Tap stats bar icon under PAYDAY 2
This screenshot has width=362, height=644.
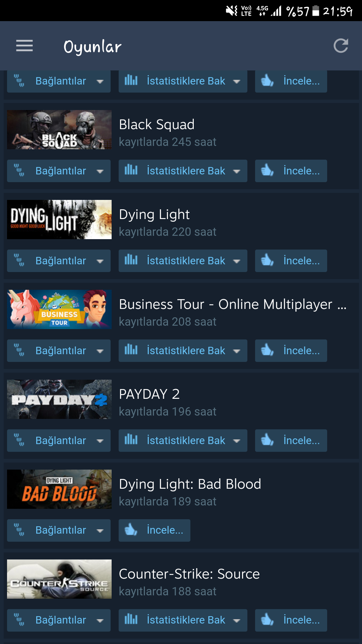[131, 440]
